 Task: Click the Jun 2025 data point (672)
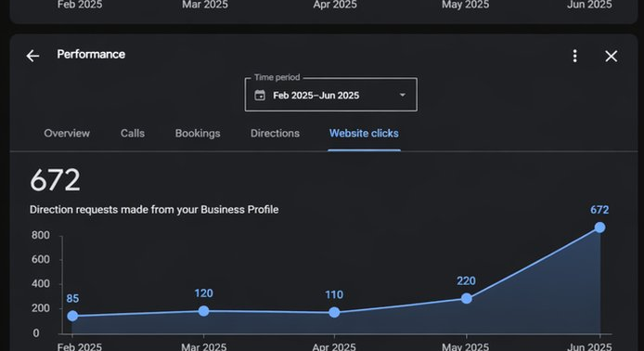pos(599,227)
